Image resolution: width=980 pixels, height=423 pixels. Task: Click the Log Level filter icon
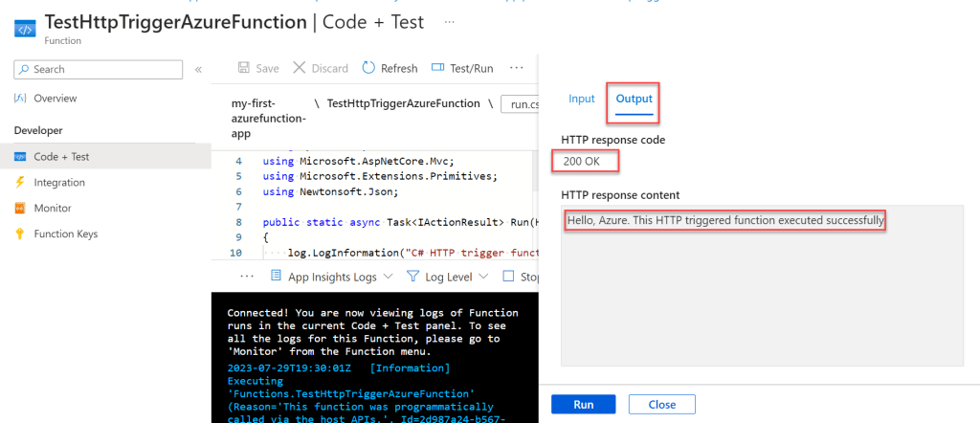[x=412, y=276]
